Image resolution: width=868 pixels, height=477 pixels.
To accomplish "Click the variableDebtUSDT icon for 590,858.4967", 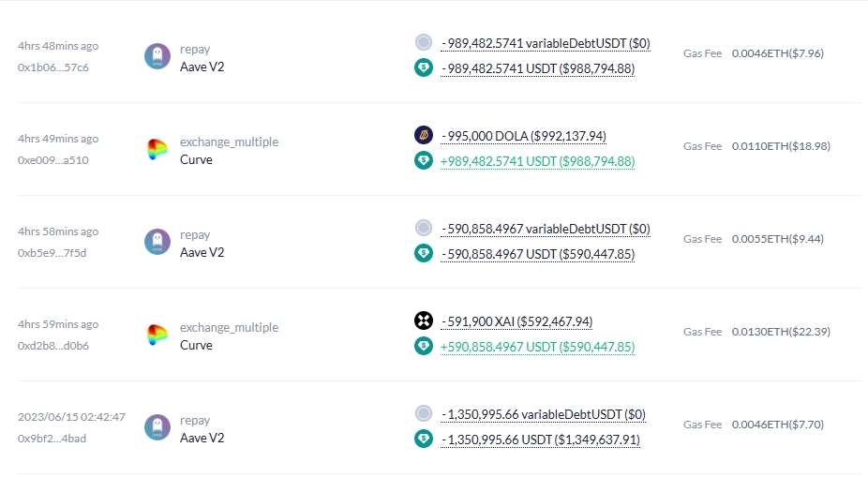I will pyautogui.click(x=424, y=228).
